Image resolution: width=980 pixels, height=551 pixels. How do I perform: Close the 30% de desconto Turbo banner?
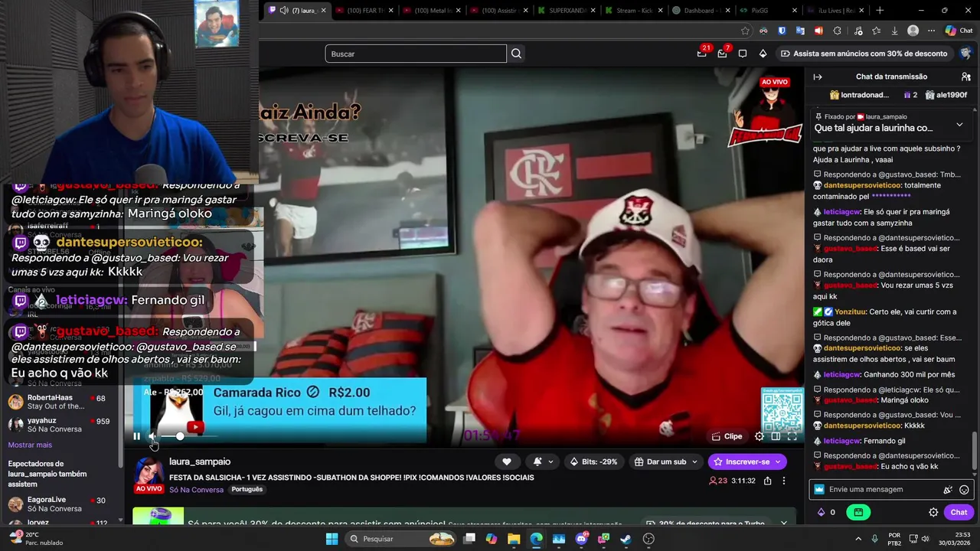click(x=783, y=523)
